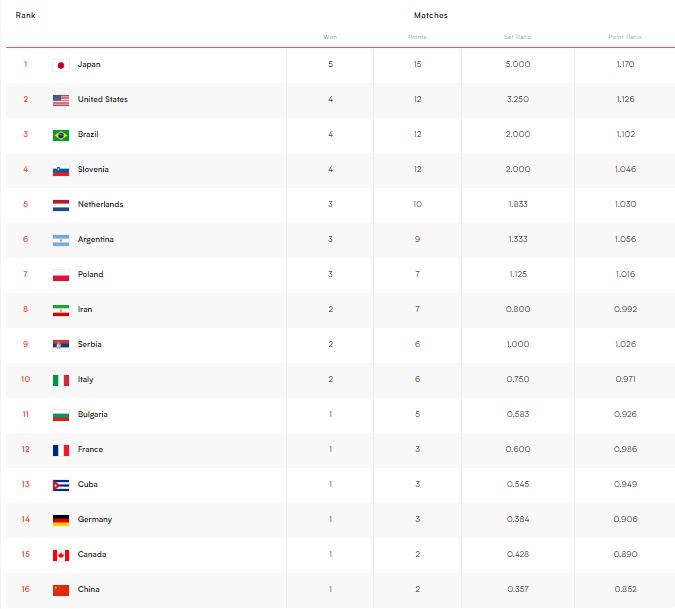Image resolution: width=675 pixels, height=609 pixels.
Task: Click the Canada flag icon
Action: coord(60,555)
